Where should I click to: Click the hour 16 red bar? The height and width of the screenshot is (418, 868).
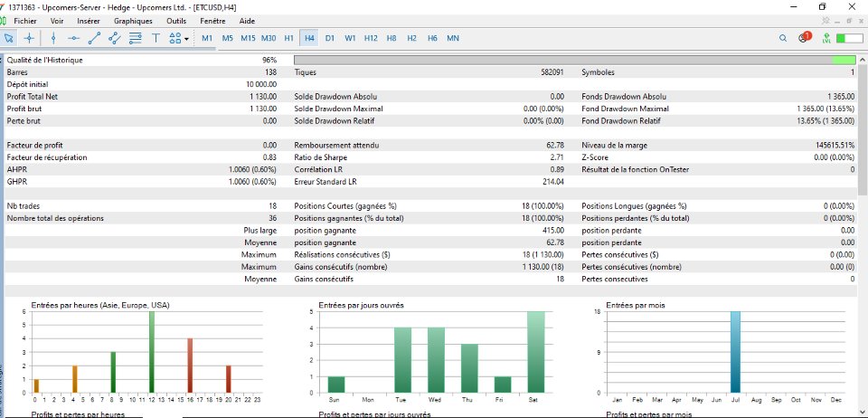(190, 366)
